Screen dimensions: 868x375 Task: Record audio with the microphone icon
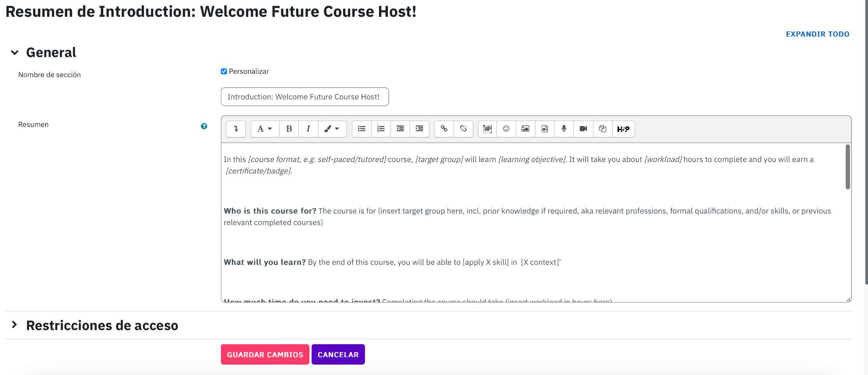[x=564, y=129]
